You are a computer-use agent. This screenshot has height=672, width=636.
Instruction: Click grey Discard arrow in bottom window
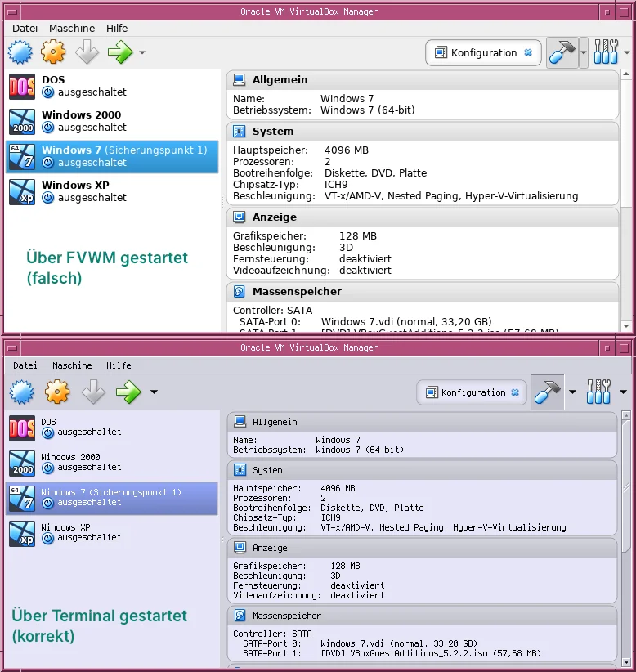click(93, 392)
